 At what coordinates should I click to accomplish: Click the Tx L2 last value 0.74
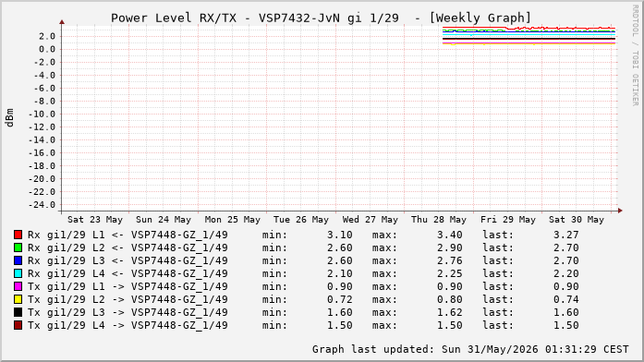566,299
